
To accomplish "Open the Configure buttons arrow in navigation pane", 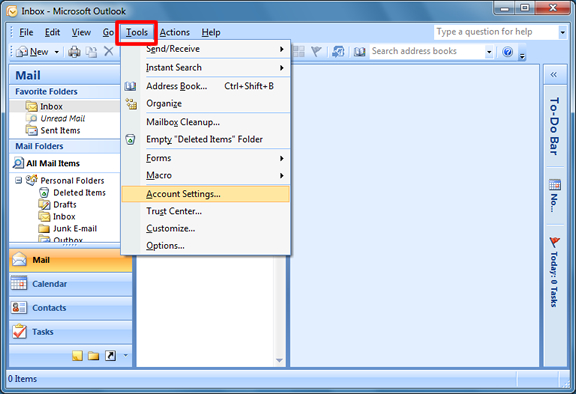I will [126, 355].
